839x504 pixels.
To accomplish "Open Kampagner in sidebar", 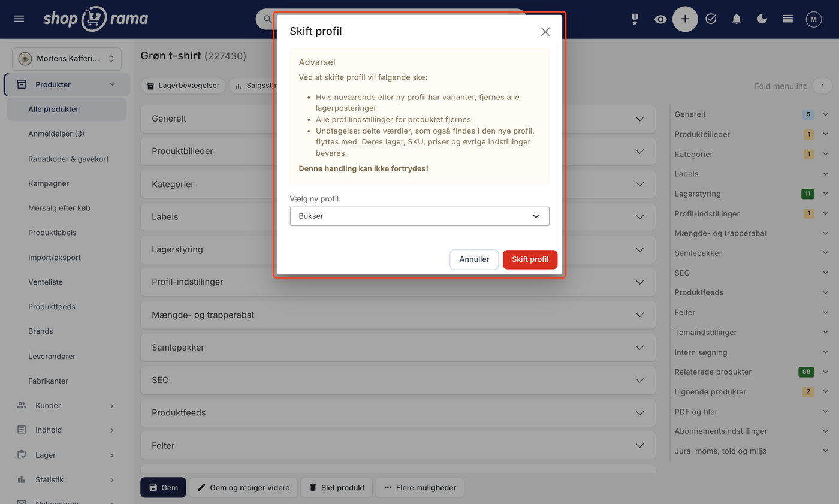I will pos(49,183).
